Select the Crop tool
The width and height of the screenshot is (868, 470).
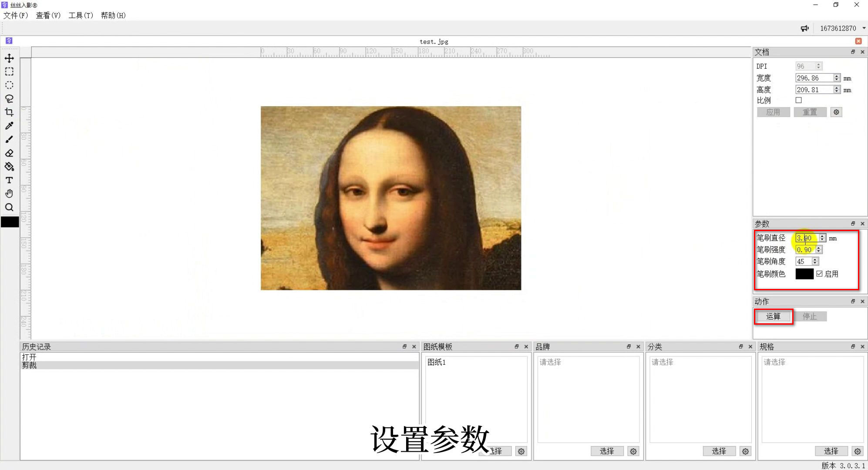pos(9,112)
